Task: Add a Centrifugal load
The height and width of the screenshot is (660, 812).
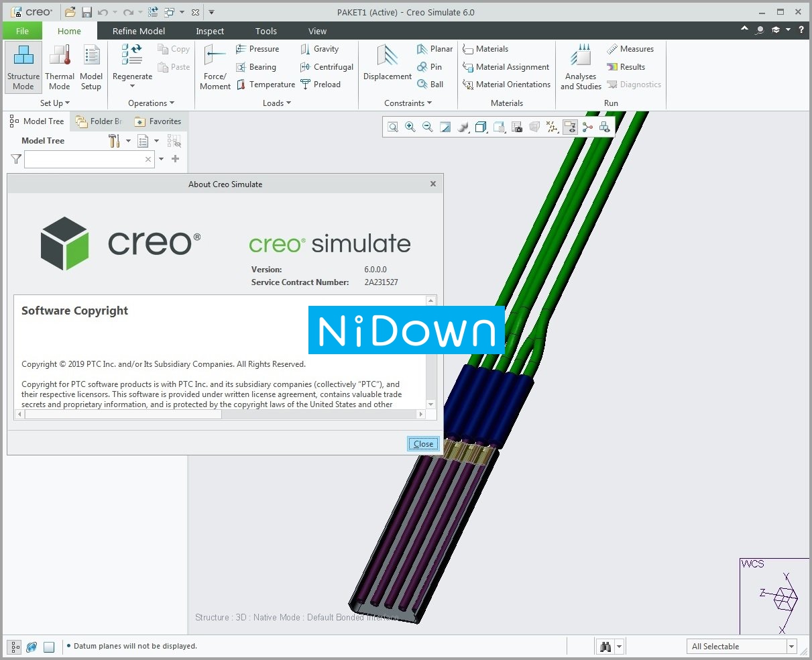Action: coord(327,67)
